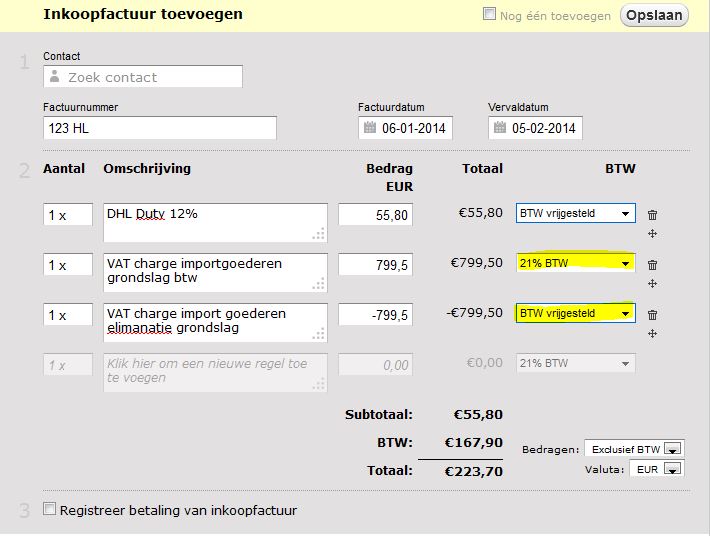This screenshot has width=710, height=536.
Task: Check Registreer betaling van inkoopfactuur
Action: pyautogui.click(x=51, y=510)
